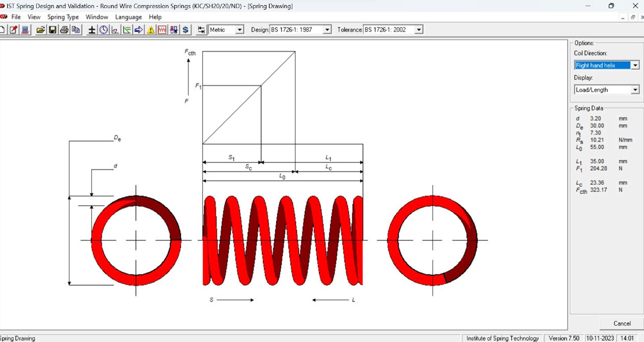Print the spring drawing
Image resolution: width=644 pixels, height=342 pixels.
[64, 30]
